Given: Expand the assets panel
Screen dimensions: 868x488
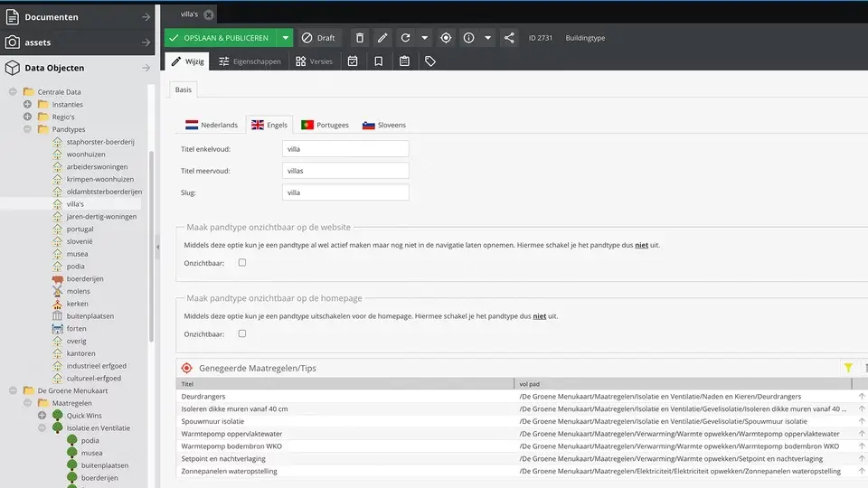Looking at the screenshot, I should click(x=146, y=42).
